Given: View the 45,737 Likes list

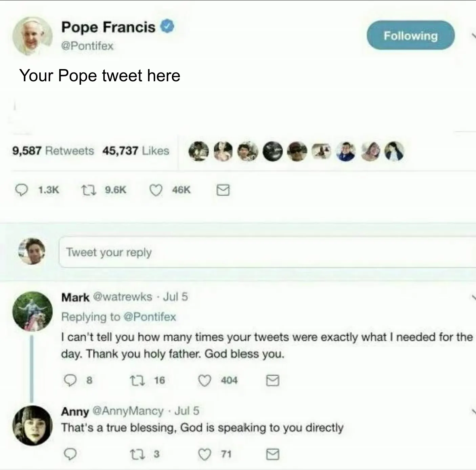Looking at the screenshot, I should pyautogui.click(x=136, y=151).
